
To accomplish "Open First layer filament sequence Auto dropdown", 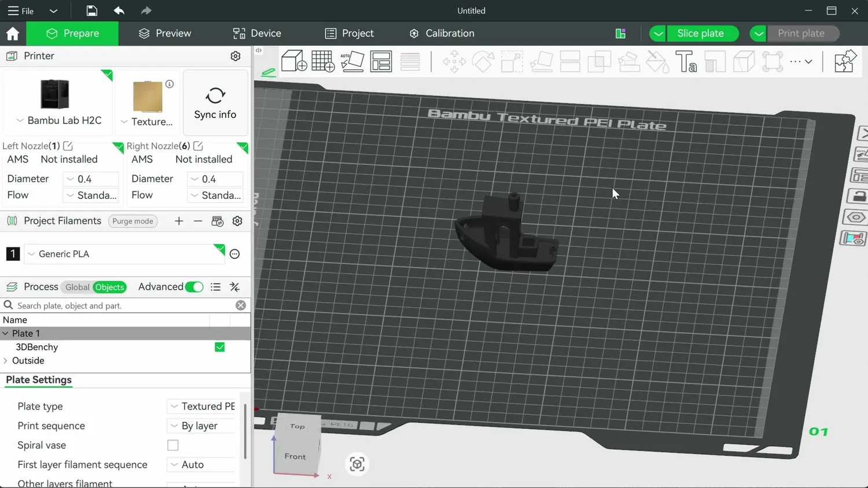I will tap(201, 465).
